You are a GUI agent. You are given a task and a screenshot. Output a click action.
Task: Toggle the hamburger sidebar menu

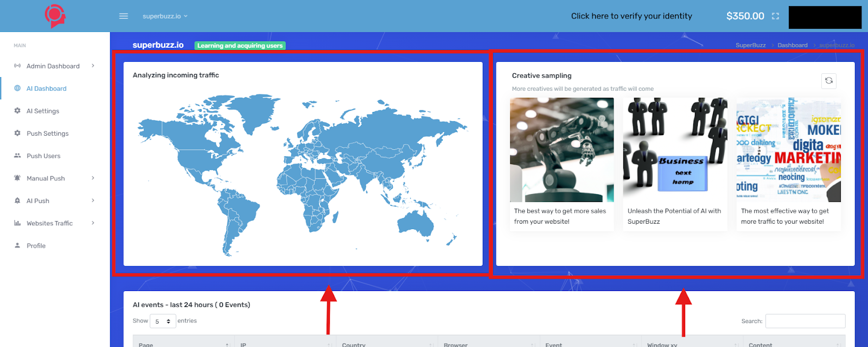[124, 16]
